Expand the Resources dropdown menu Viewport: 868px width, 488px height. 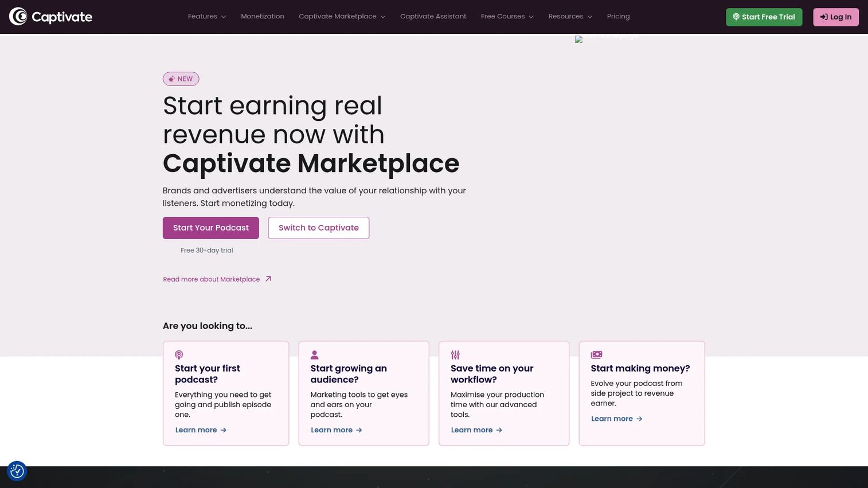[x=570, y=17]
